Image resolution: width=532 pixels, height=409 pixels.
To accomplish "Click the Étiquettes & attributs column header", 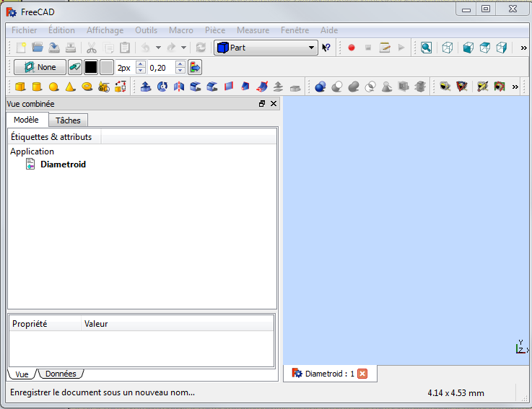I will pyautogui.click(x=54, y=136).
